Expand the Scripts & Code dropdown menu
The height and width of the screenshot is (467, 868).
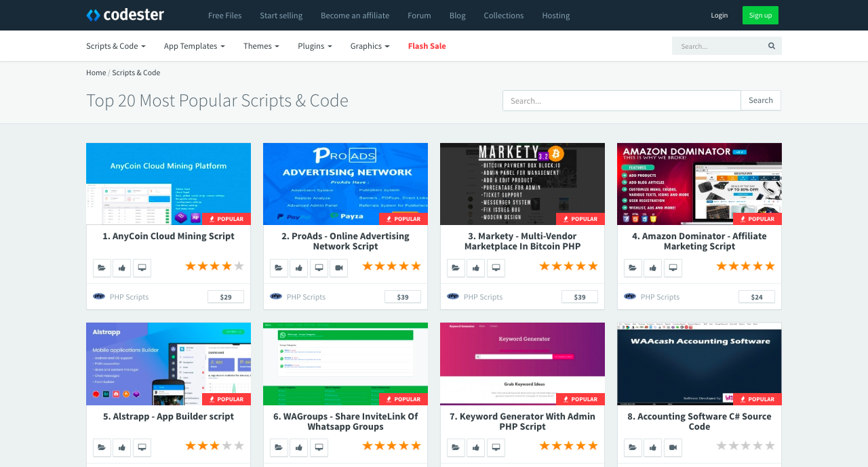click(x=116, y=46)
